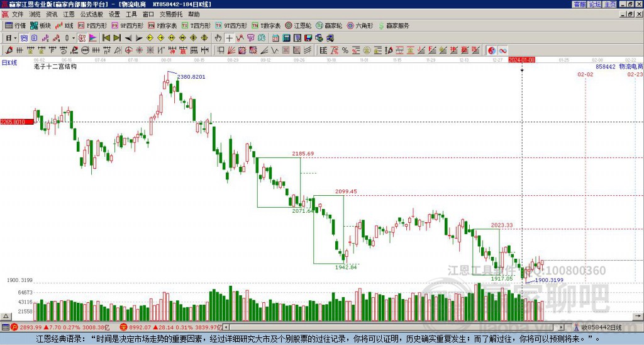Open the 板块 sector view
The width and height of the screenshot is (644, 345).
point(40,25)
